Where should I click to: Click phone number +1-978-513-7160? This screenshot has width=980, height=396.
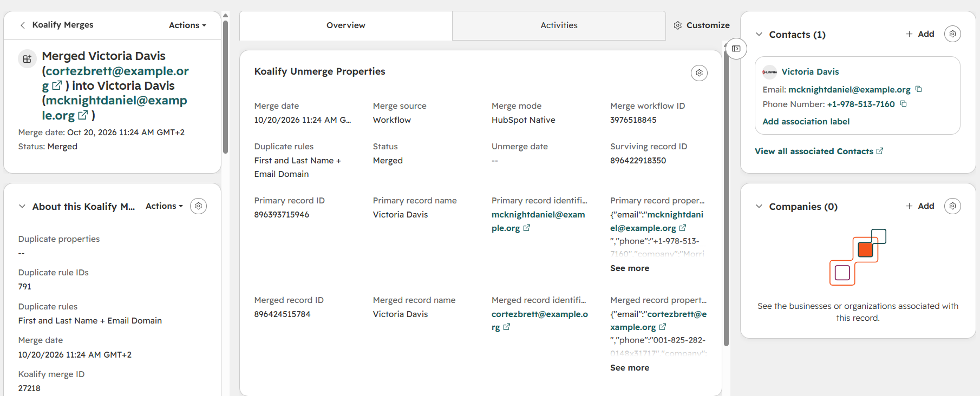pos(861,104)
